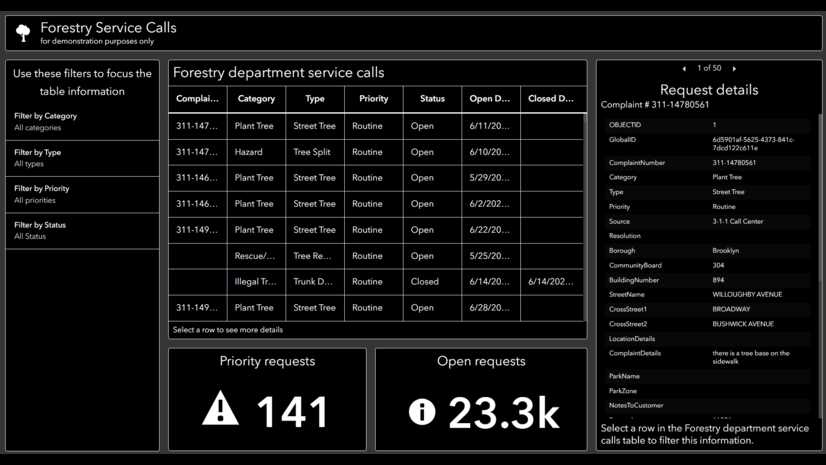The image size is (826, 465).
Task: Open the Filter by Category selector
Action: click(x=82, y=122)
